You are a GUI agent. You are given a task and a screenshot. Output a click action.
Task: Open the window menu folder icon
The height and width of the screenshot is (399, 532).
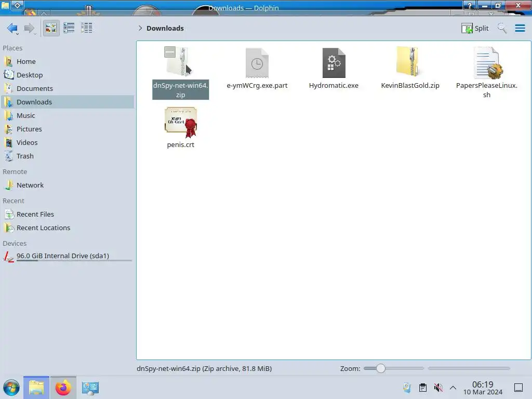click(5, 5)
